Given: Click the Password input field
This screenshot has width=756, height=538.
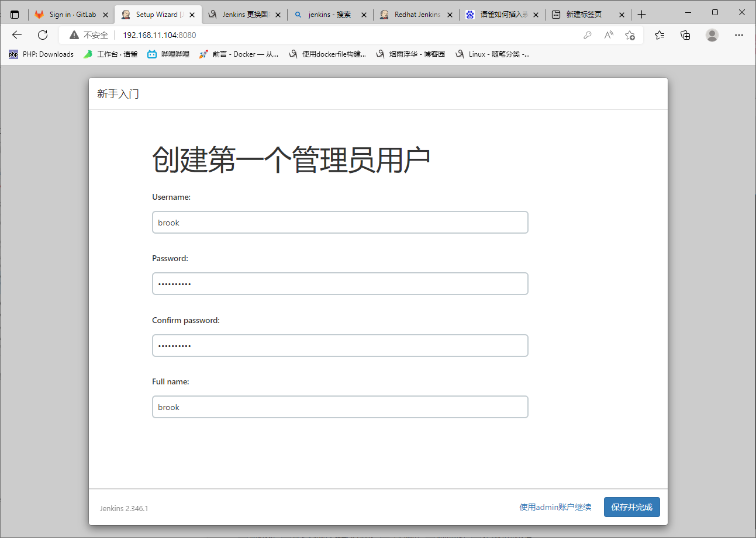Looking at the screenshot, I should tap(340, 284).
